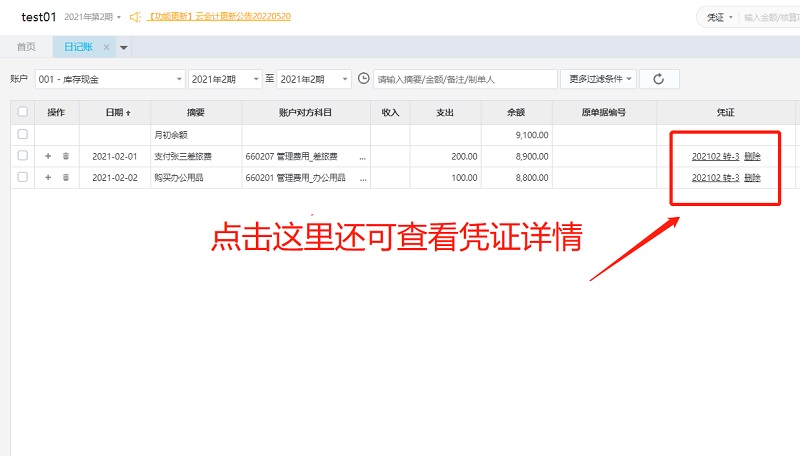The image size is (800, 456).
Task: Check the box for 购买办公用品 row
Action: click(22, 177)
